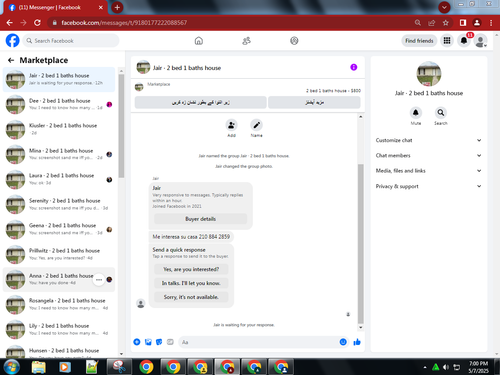Expand the Customize chat section
This screenshot has height=375, width=500.
pos(429,140)
